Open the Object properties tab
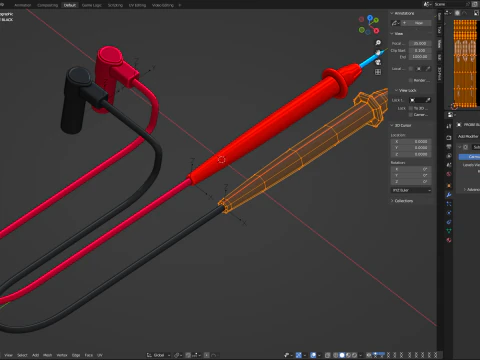The image size is (480, 360). coord(449,186)
